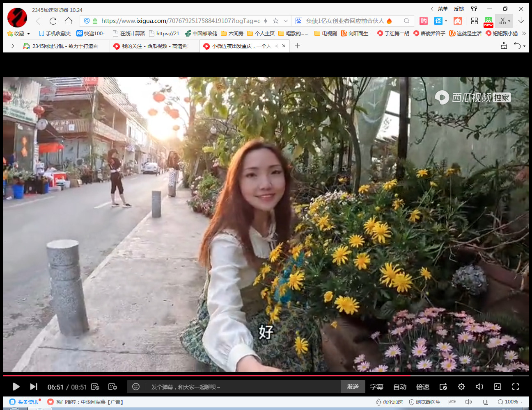Expand address bar history dropdown
This screenshot has width=532, height=410.
pyautogui.click(x=286, y=21)
